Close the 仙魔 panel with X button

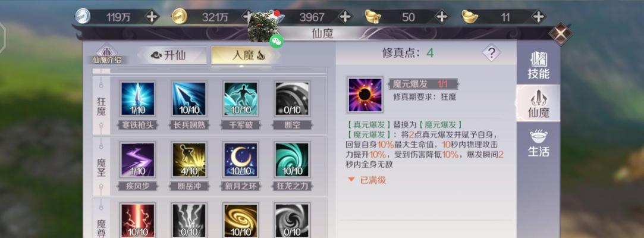560,34
